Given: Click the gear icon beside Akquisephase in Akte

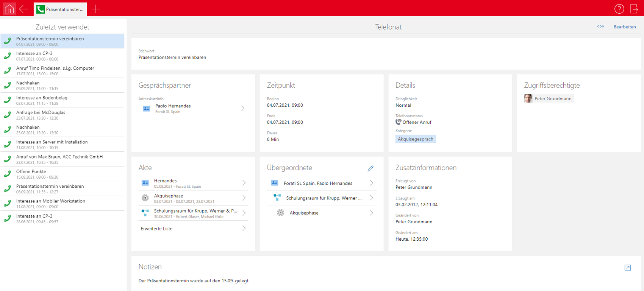Looking at the screenshot, I should [x=145, y=198].
